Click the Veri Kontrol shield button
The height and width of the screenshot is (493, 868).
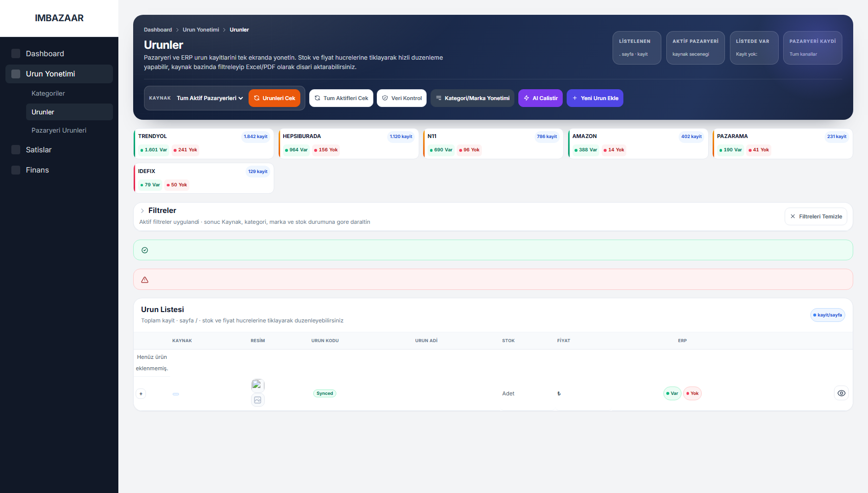pyautogui.click(x=401, y=98)
